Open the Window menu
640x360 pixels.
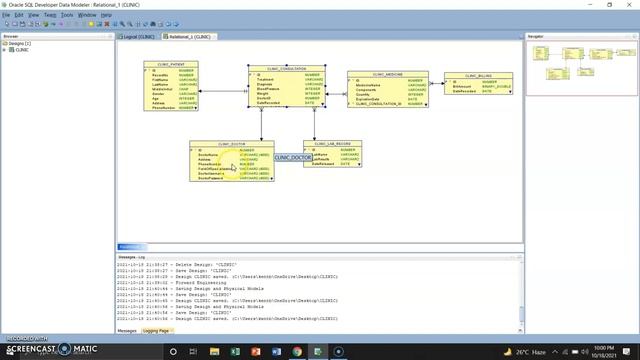pyautogui.click(x=87, y=15)
